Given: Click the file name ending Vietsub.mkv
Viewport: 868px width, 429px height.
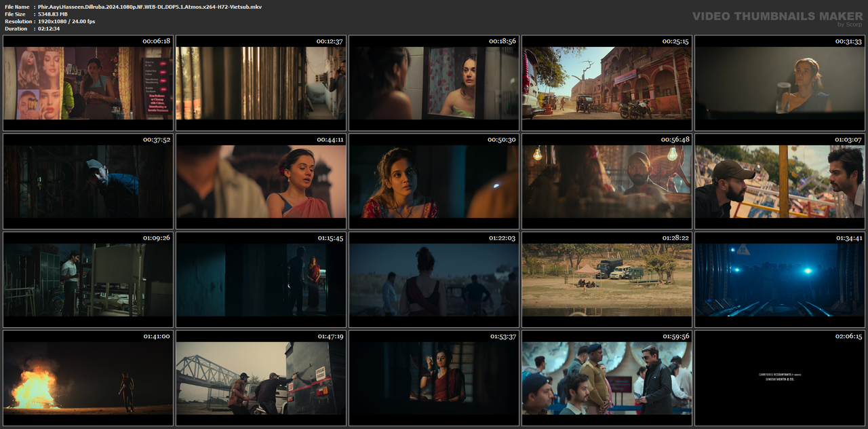Looking at the screenshot, I should pyautogui.click(x=150, y=7).
